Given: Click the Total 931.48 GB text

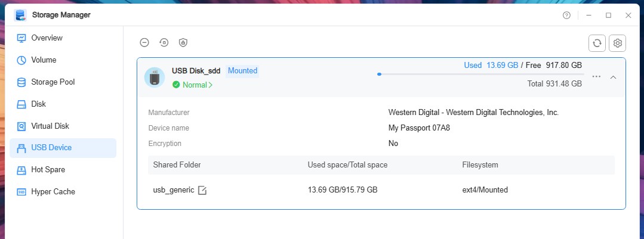Looking at the screenshot, I should tap(554, 83).
